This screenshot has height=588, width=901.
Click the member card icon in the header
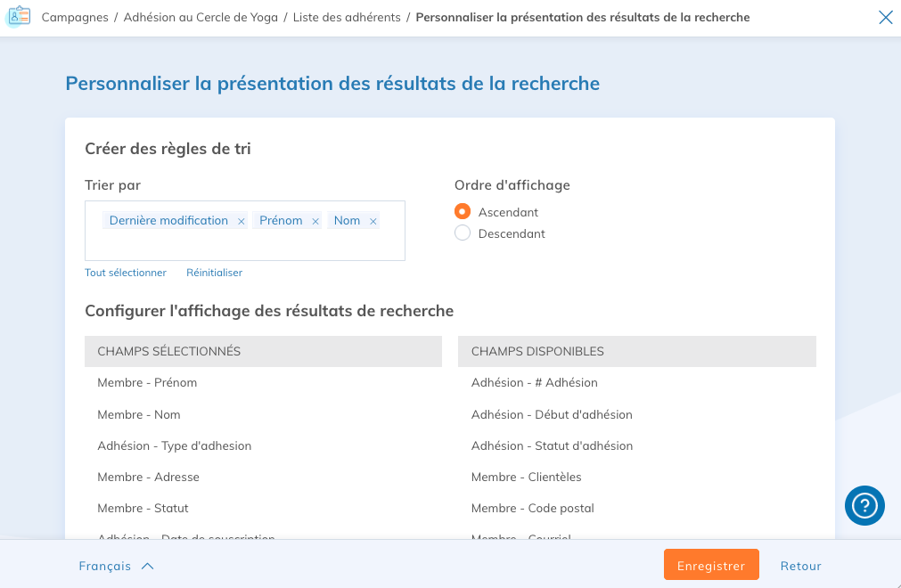coord(19,16)
